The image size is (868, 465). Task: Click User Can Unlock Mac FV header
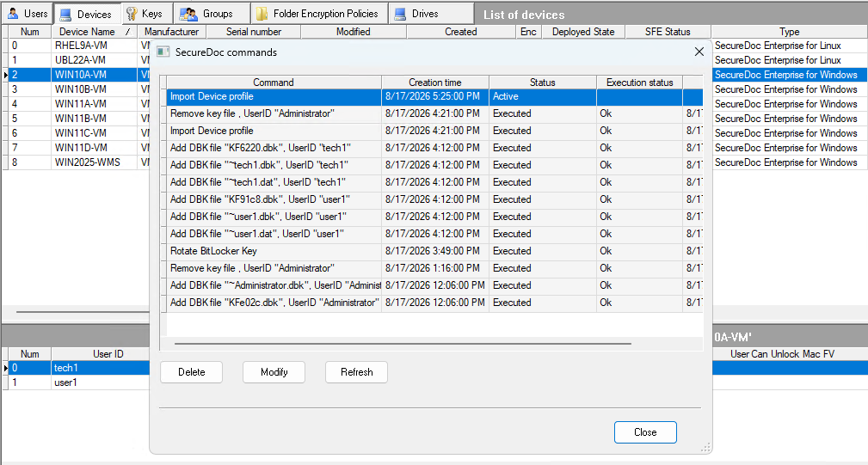782,354
